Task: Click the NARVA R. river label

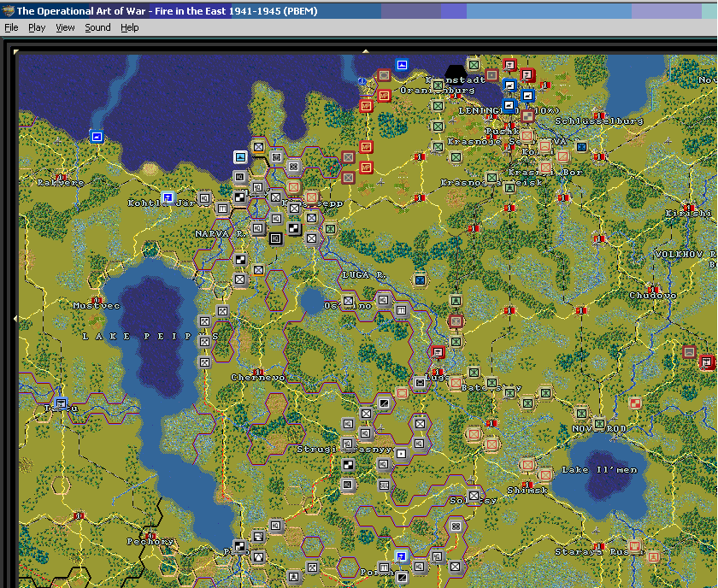Action: (221, 233)
